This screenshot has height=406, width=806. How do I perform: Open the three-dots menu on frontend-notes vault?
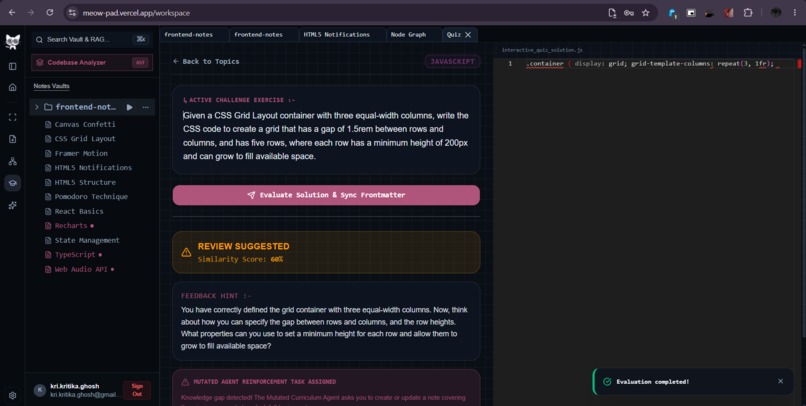coord(145,107)
